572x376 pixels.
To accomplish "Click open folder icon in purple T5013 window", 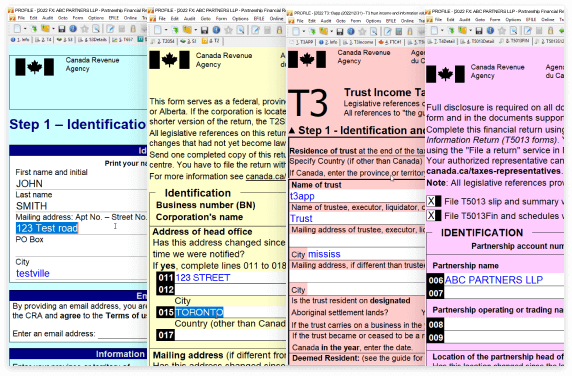I will 463,30.
